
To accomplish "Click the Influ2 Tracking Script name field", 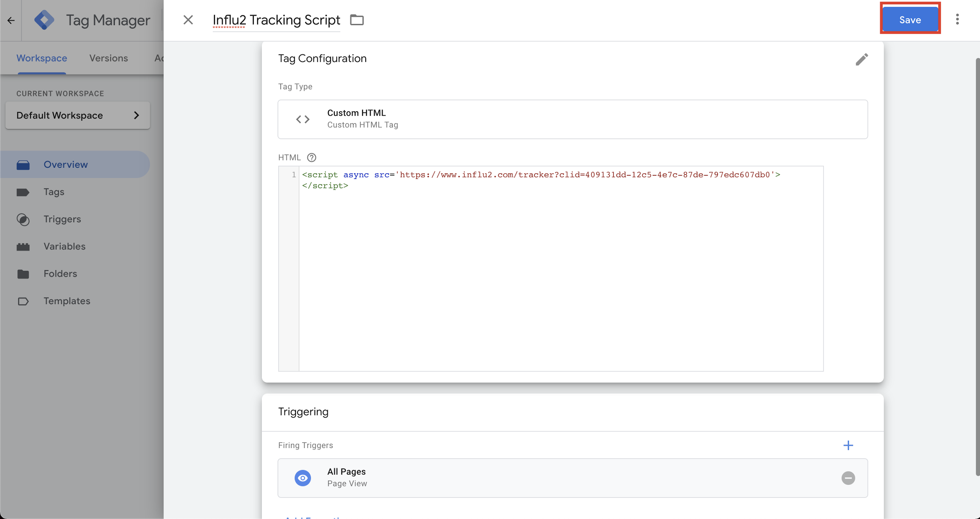I will click(276, 20).
